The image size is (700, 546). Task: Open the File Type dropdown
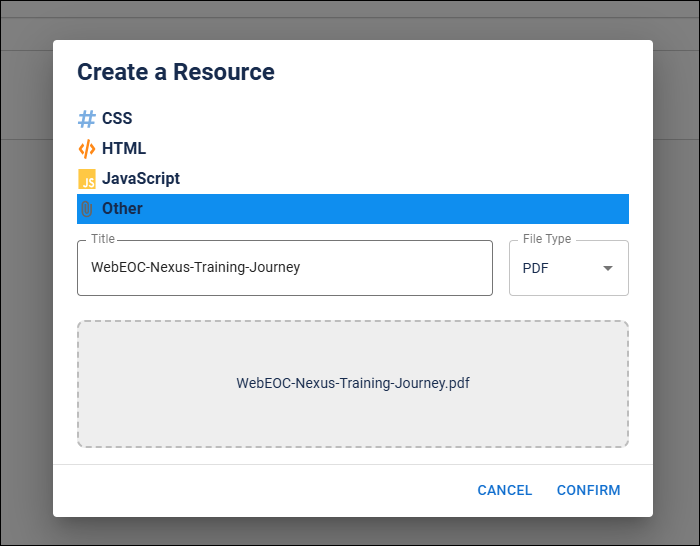(x=569, y=268)
